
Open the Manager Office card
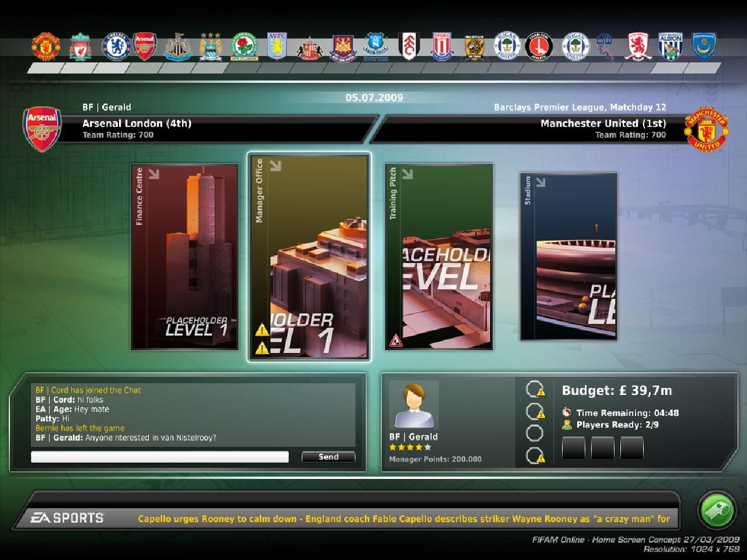(x=309, y=257)
